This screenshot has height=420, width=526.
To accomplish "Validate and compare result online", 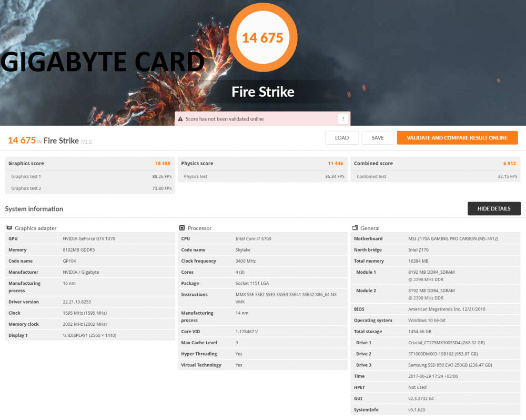I will pos(457,138).
